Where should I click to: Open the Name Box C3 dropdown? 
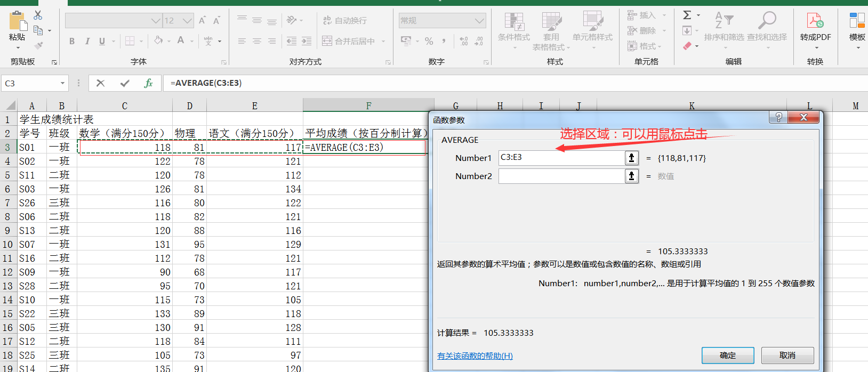pyautogui.click(x=62, y=83)
